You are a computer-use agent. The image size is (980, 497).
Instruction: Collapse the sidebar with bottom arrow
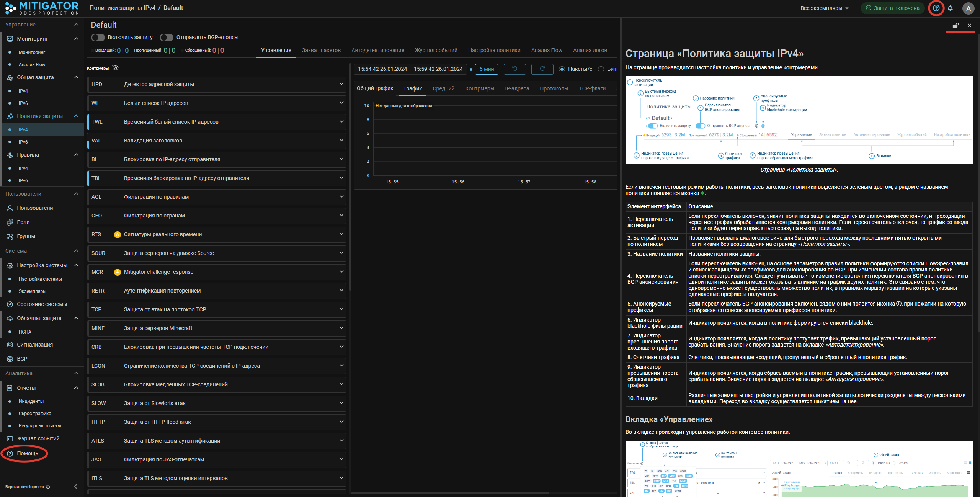(x=76, y=486)
